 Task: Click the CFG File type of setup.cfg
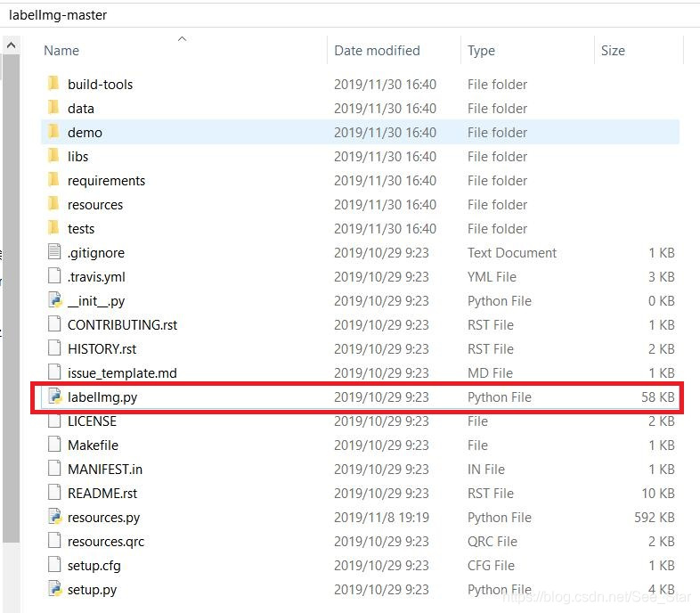click(491, 566)
